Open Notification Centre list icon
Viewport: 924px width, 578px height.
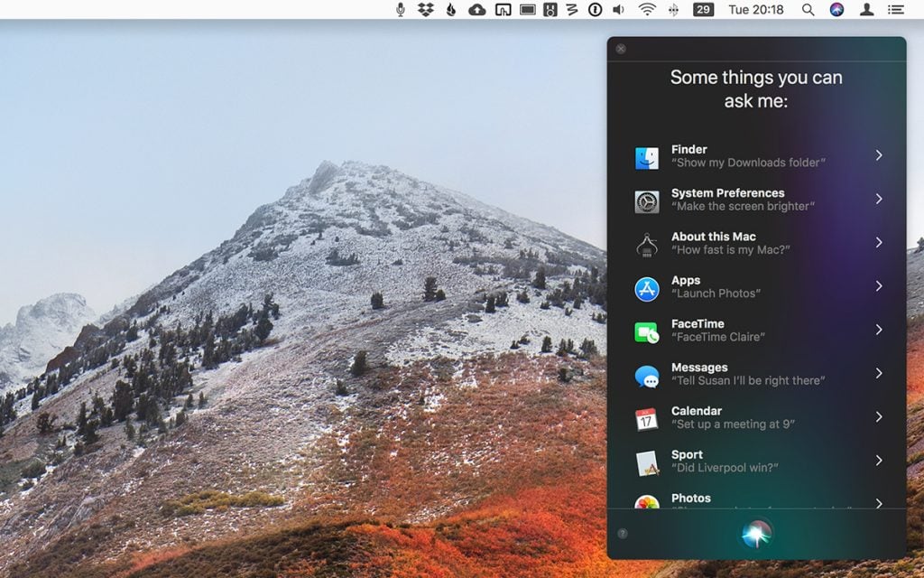click(896, 9)
